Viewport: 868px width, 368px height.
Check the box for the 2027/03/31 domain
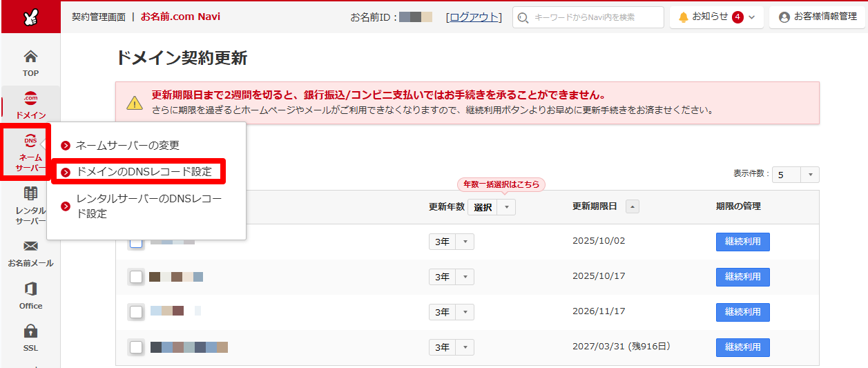point(137,347)
